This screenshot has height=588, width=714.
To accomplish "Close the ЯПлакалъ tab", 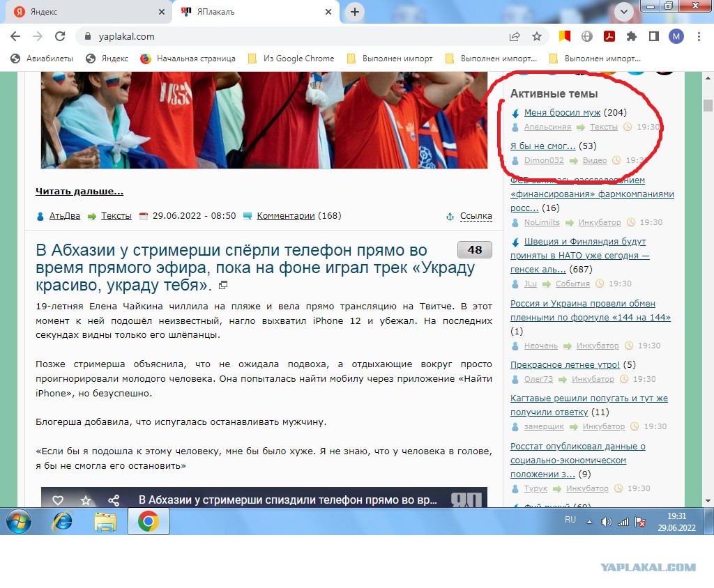I will (x=328, y=12).
